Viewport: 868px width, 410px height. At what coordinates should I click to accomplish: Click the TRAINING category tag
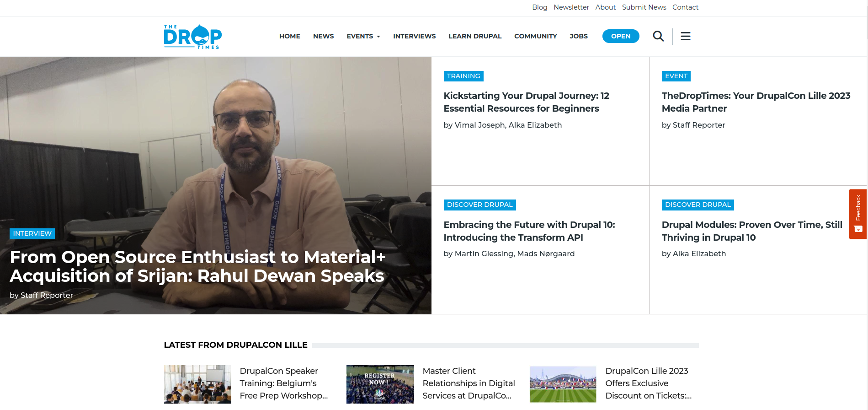pyautogui.click(x=463, y=76)
